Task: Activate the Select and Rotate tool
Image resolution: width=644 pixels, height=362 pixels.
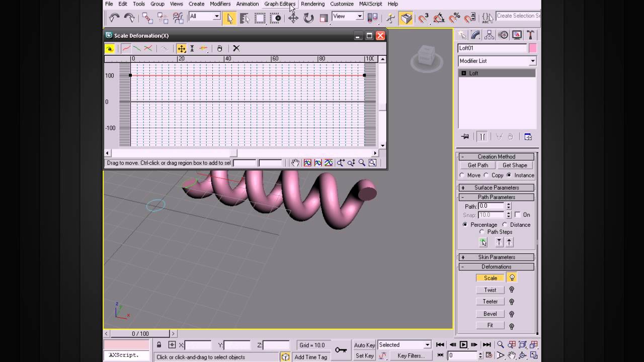Action: point(308,18)
